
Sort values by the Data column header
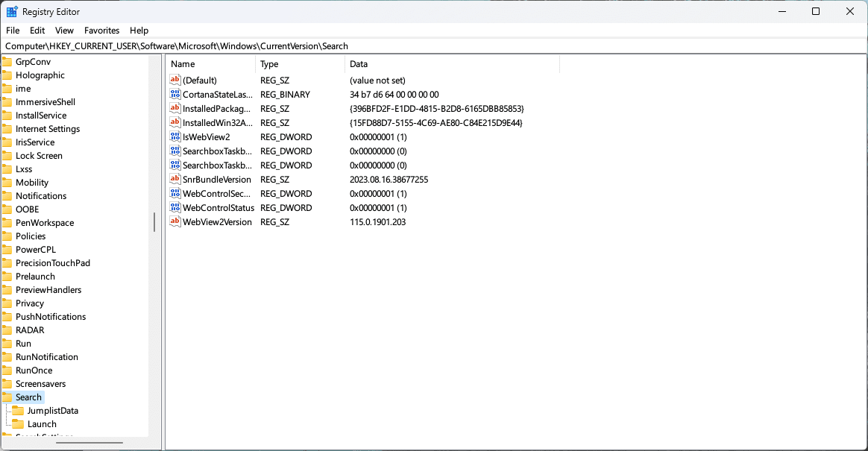(453, 64)
